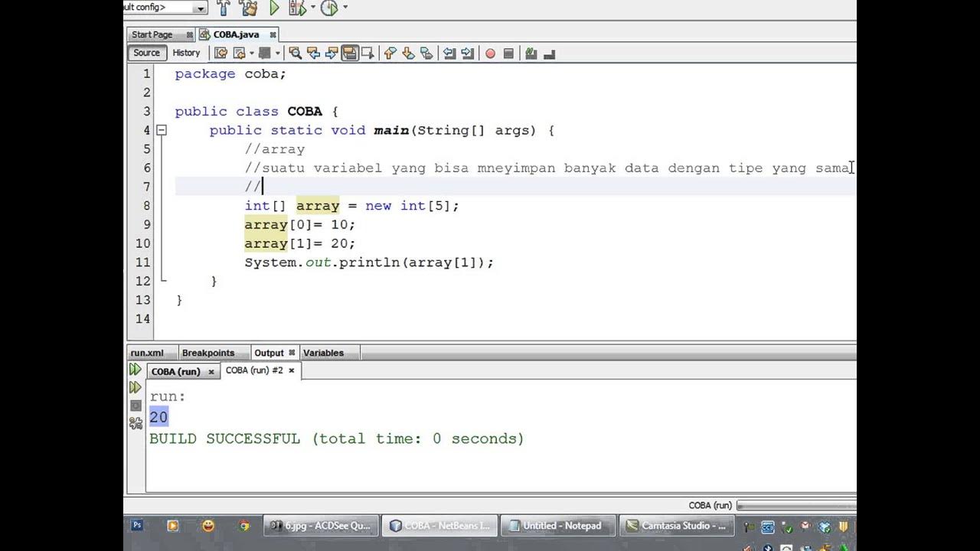Click the Profile Project icon
Image resolution: width=980 pixels, height=551 pixels.
[x=328, y=8]
